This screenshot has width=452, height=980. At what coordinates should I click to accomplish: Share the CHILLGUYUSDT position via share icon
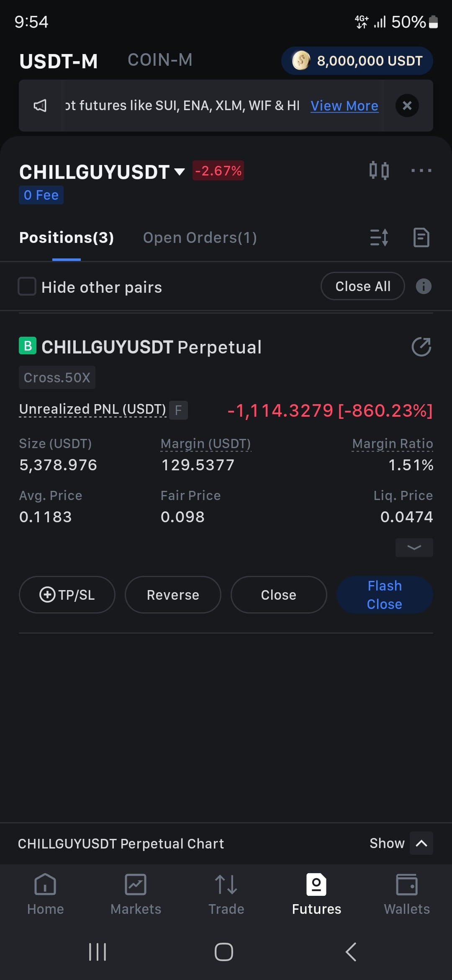pyautogui.click(x=421, y=347)
